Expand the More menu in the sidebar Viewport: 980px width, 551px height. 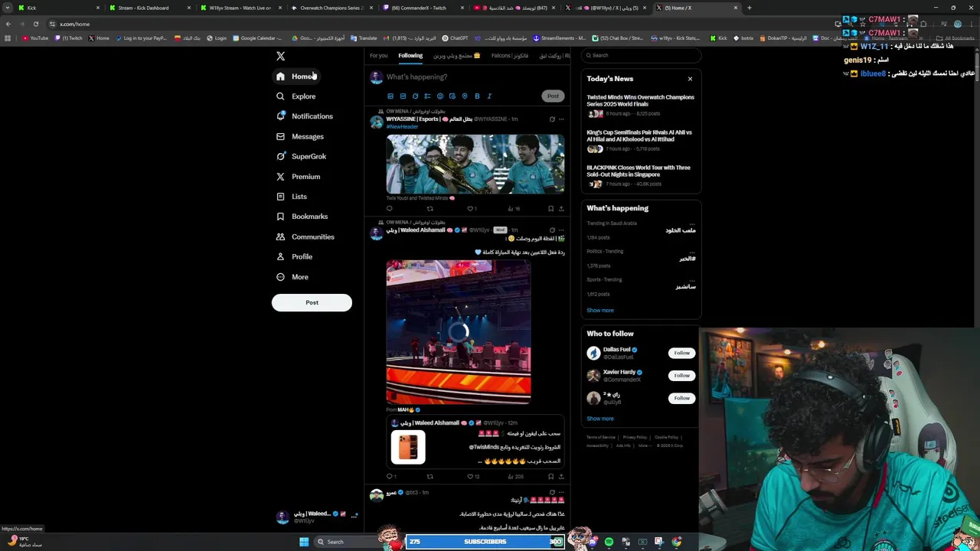[292, 277]
